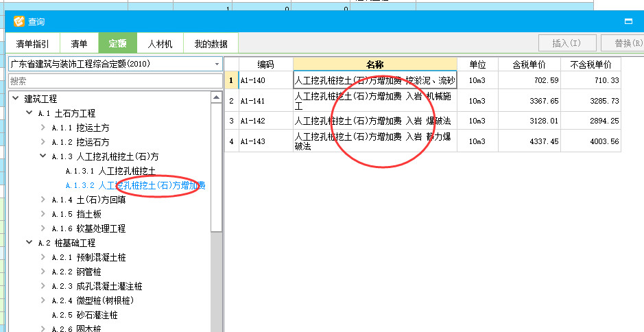Click the 10m3 unit in row A1-143

pyautogui.click(x=477, y=141)
